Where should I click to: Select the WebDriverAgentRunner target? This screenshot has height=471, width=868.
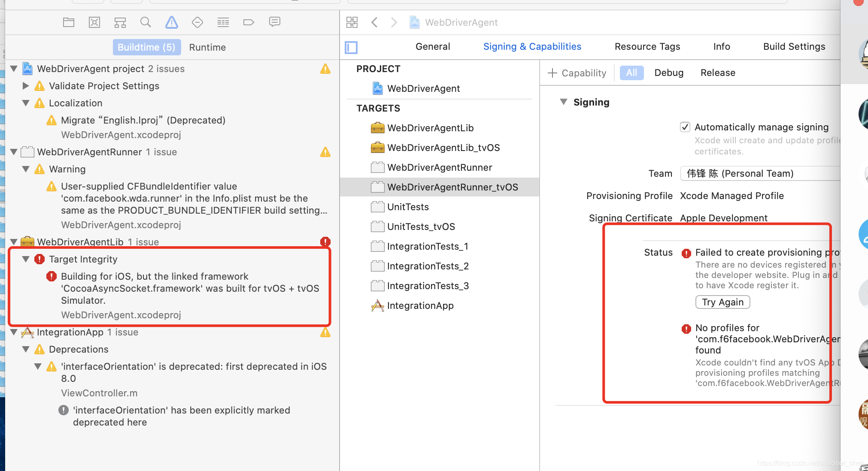click(x=440, y=167)
